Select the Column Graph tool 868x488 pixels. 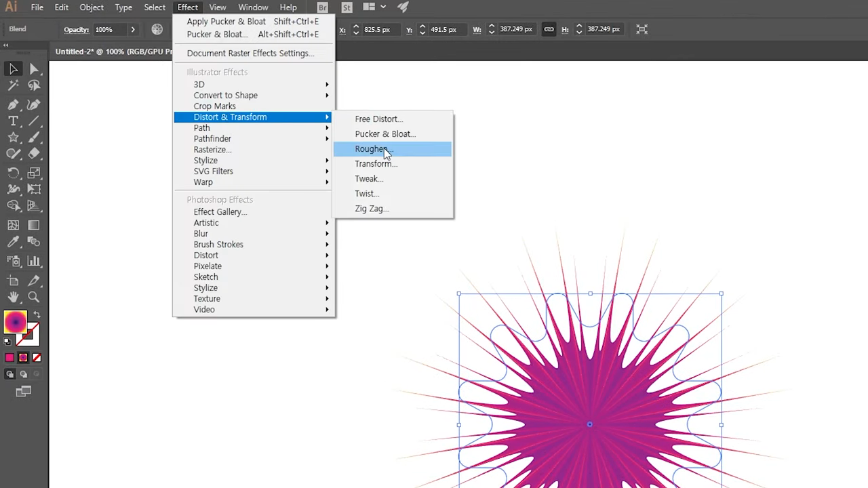[35, 261]
